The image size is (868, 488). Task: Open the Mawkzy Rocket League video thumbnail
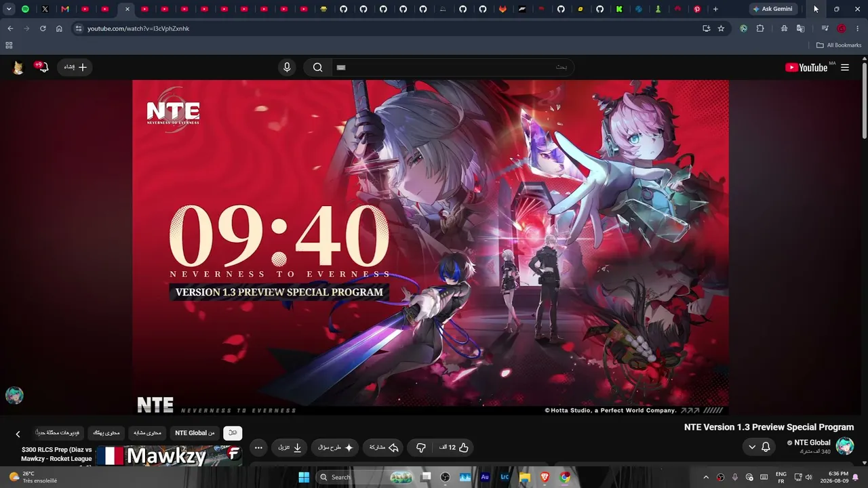click(x=169, y=455)
